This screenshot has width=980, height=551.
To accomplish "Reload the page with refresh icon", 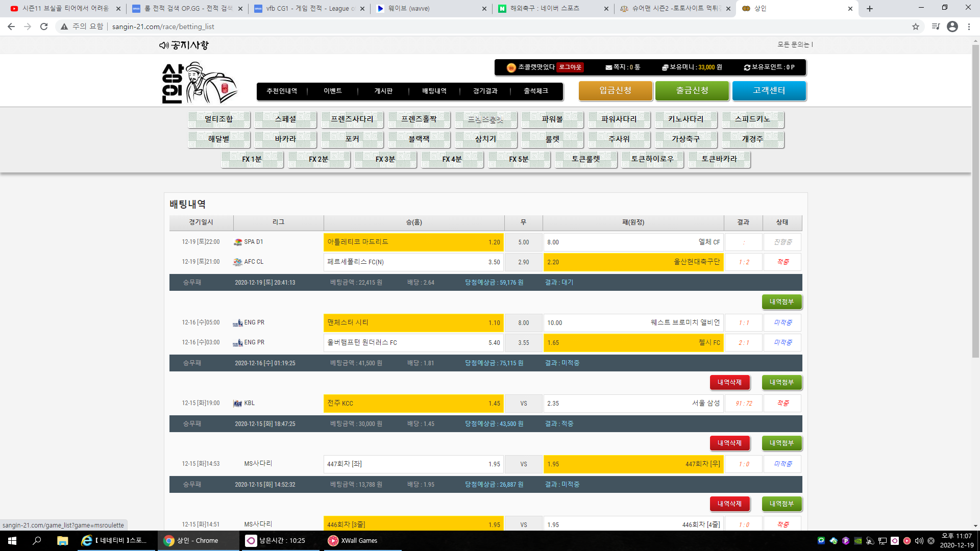I will coord(44,27).
